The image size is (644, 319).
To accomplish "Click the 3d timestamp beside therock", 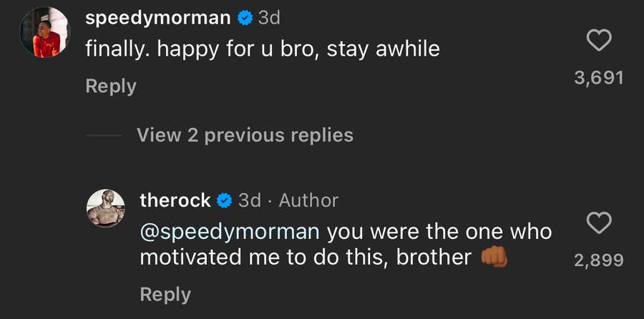I will (249, 200).
